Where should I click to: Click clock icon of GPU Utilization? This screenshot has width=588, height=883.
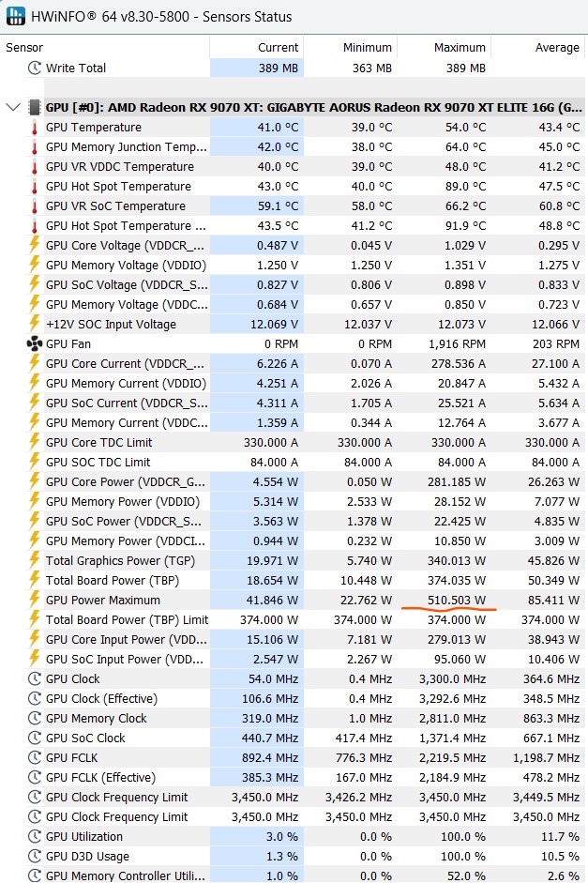coord(35,837)
